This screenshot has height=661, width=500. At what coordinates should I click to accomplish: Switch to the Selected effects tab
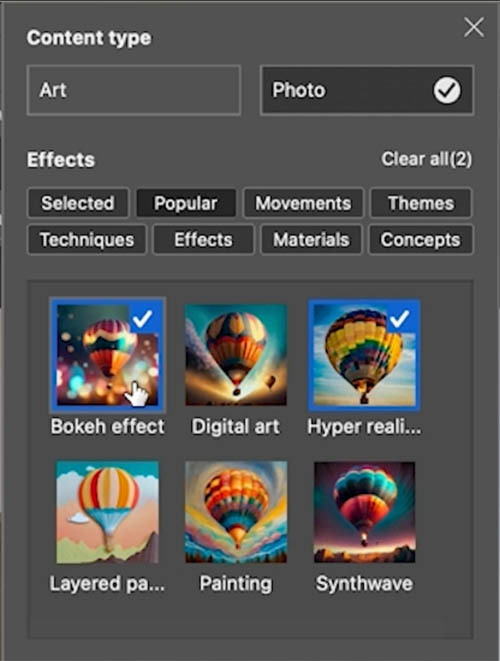[78, 203]
